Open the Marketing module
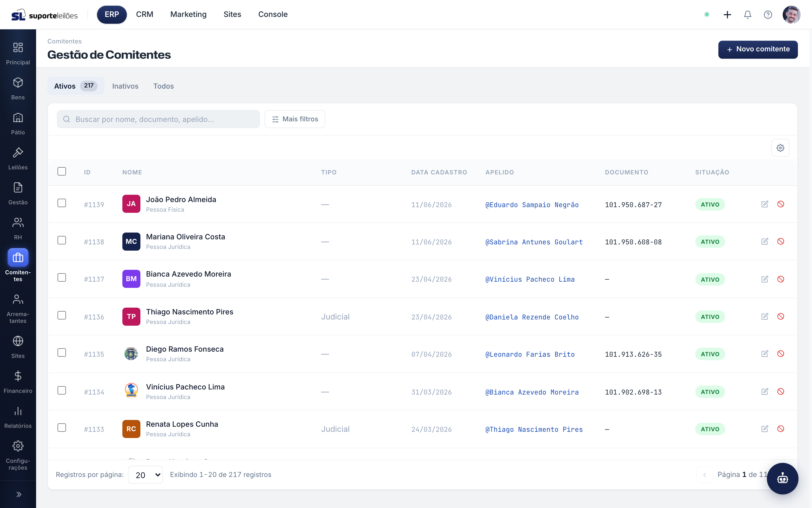 [x=188, y=14]
